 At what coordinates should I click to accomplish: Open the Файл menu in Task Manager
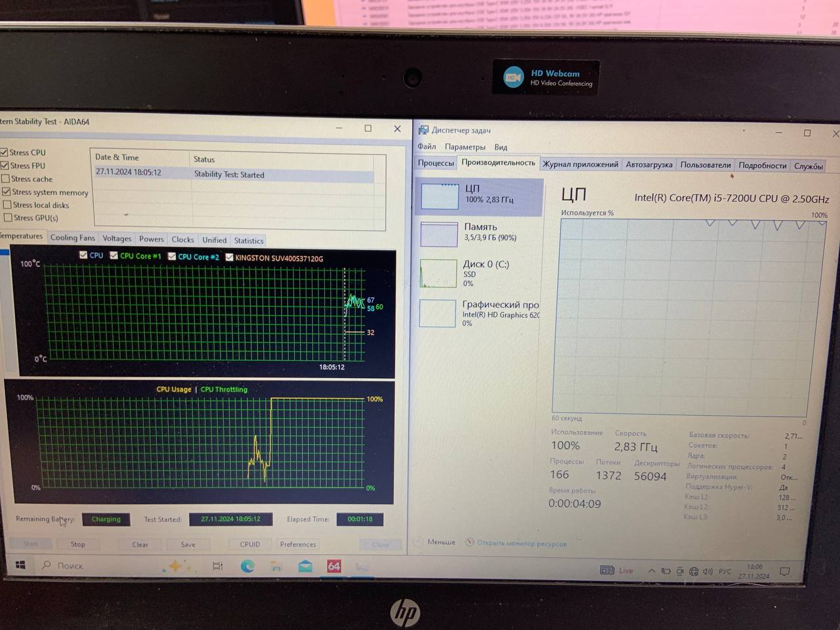[427, 146]
